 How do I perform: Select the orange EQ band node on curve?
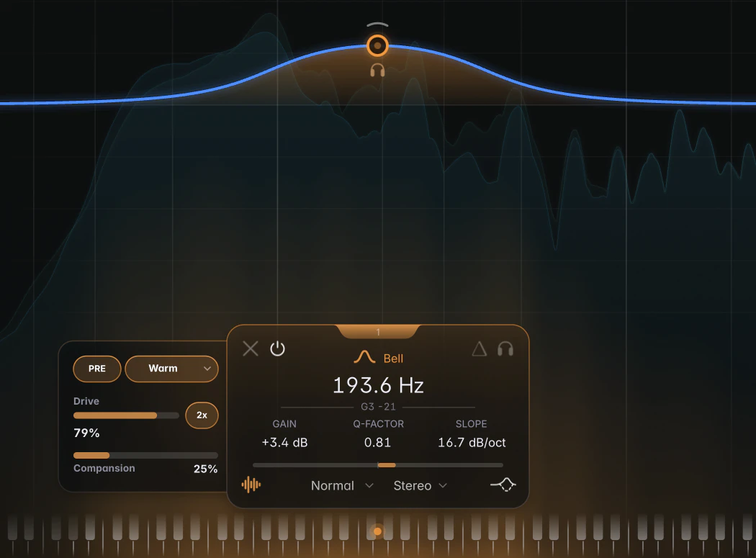(377, 46)
